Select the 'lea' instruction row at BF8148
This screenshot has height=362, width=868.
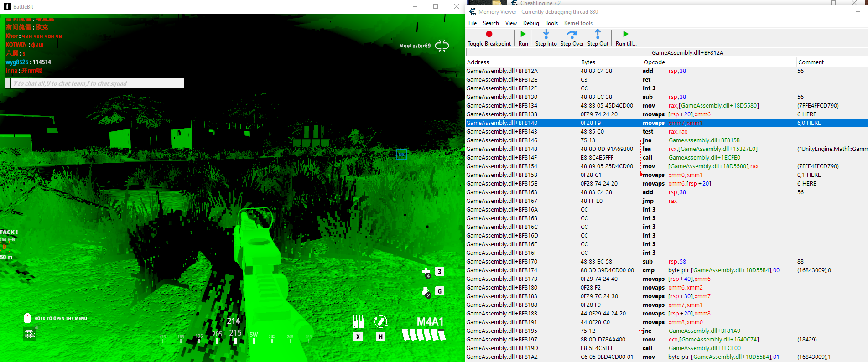[x=667, y=149]
